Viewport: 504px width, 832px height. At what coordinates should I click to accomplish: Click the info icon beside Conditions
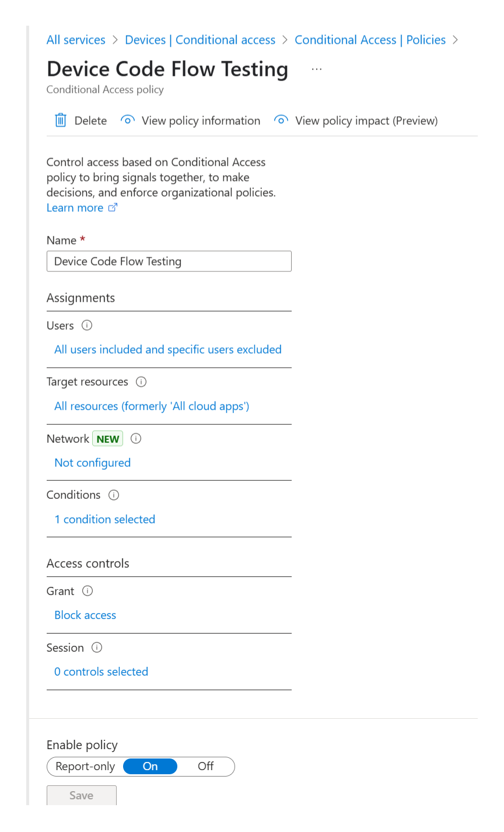coord(114,495)
